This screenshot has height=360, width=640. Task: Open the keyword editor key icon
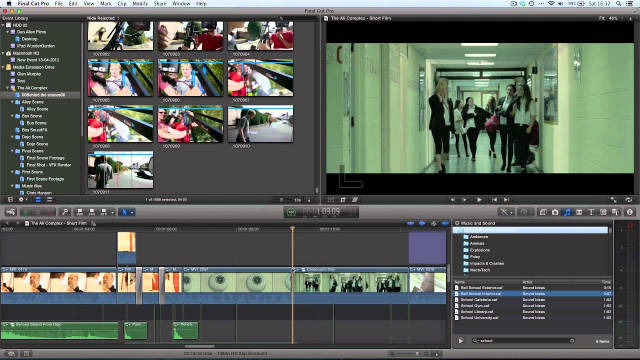(65, 212)
